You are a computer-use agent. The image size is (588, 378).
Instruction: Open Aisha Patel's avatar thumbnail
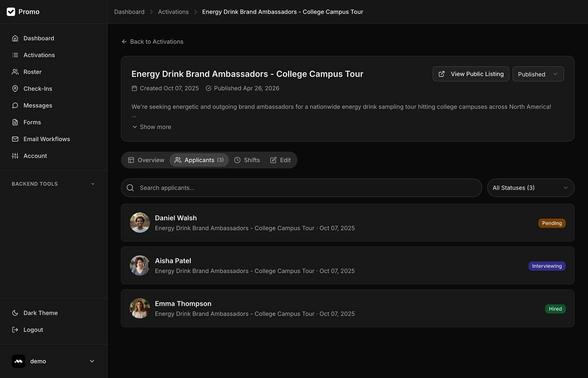(x=140, y=265)
